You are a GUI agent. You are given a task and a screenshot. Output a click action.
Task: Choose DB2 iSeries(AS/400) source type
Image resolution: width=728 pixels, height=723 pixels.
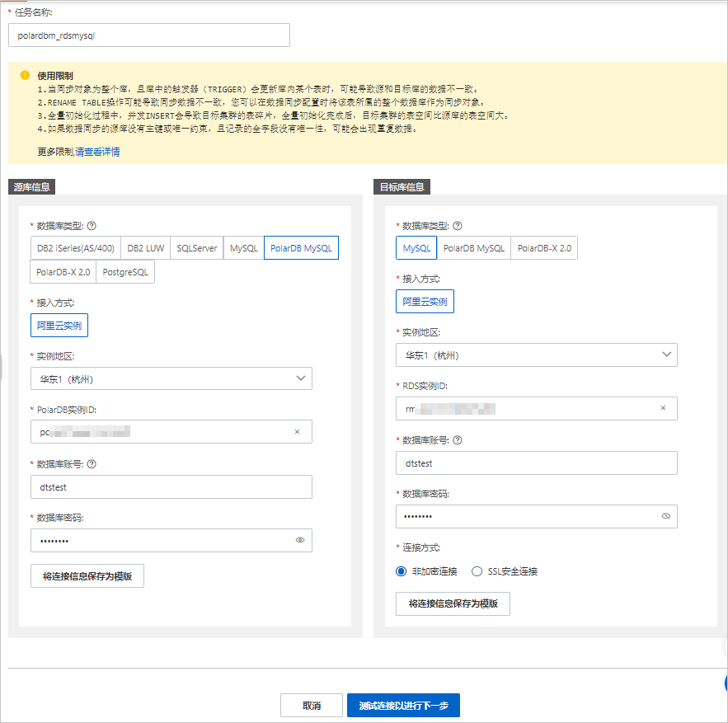click(76, 248)
